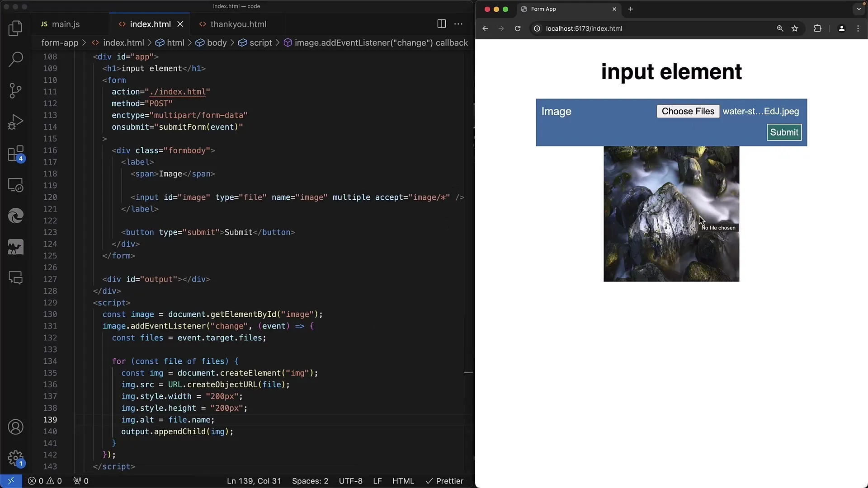This screenshot has width=868, height=488.
Task: Go back in the browser
Action: coord(485,28)
